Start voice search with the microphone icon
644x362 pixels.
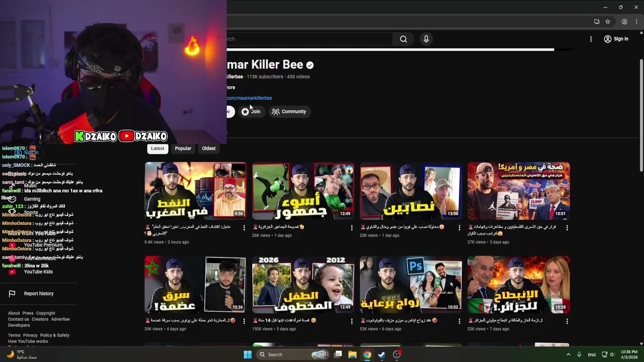[x=426, y=39]
